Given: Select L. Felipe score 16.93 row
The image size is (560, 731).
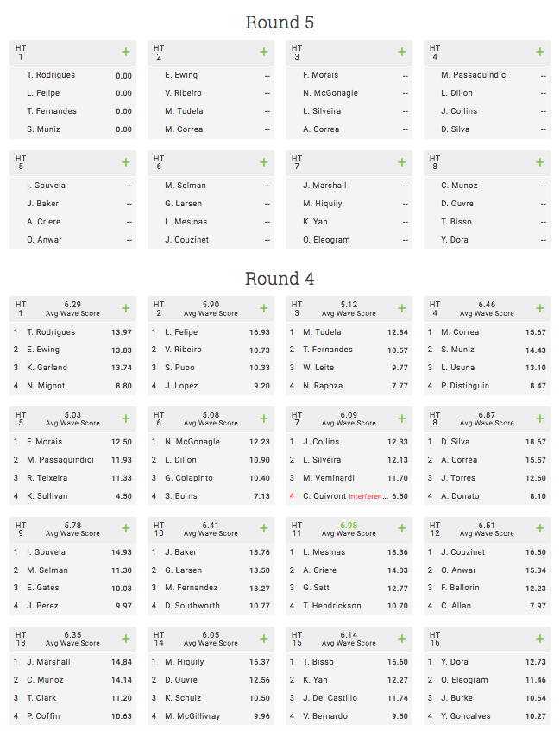Looking at the screenshot, I should 211,332.
